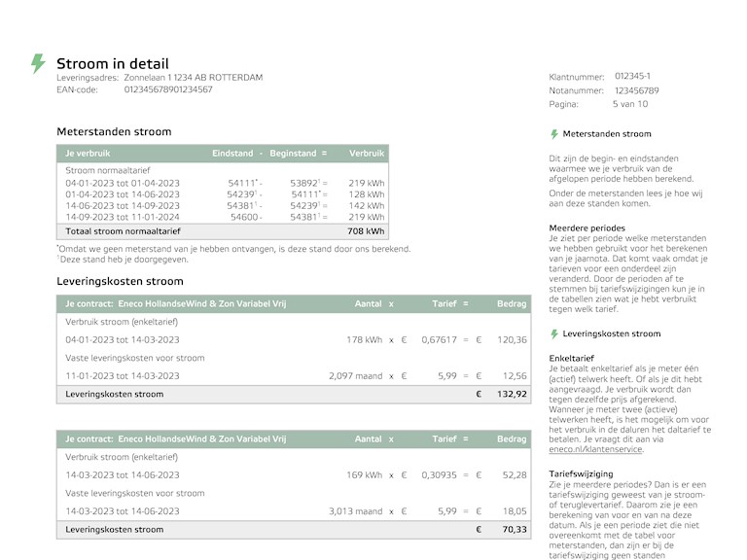This screenshot has width=747, height=560.
Task: Click lightning icon beside sidebar 'Meterstanden stroom'
Action: click(x=554, y=134)
